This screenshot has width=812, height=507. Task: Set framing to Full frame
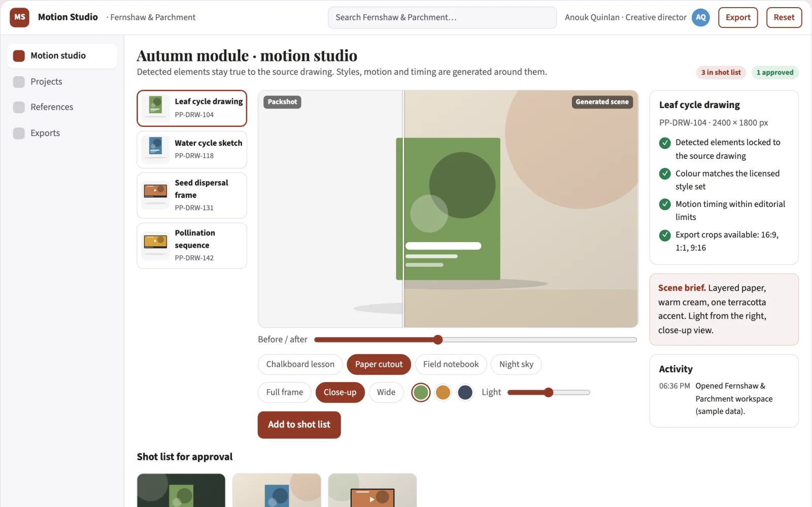285,392
